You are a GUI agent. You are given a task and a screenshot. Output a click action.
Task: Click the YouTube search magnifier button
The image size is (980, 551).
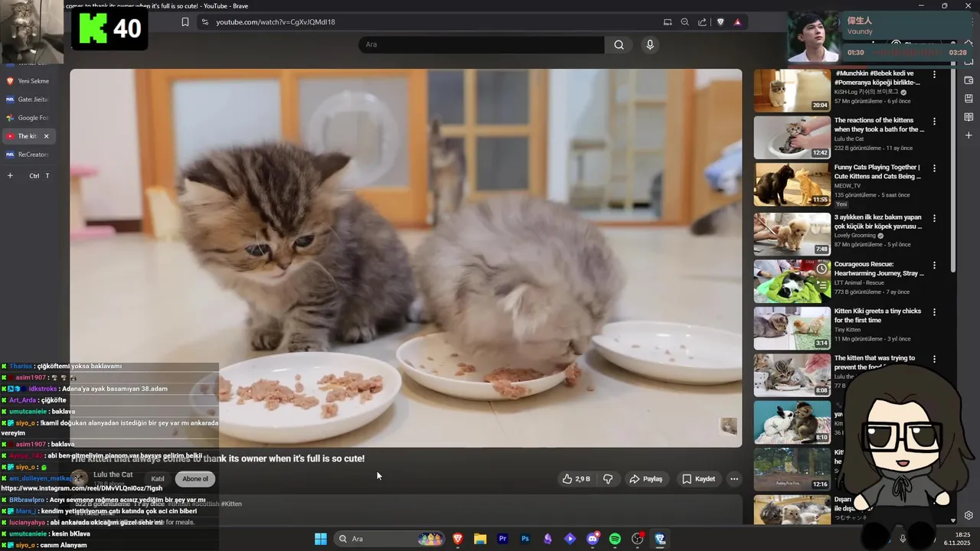tap(619, 44)
